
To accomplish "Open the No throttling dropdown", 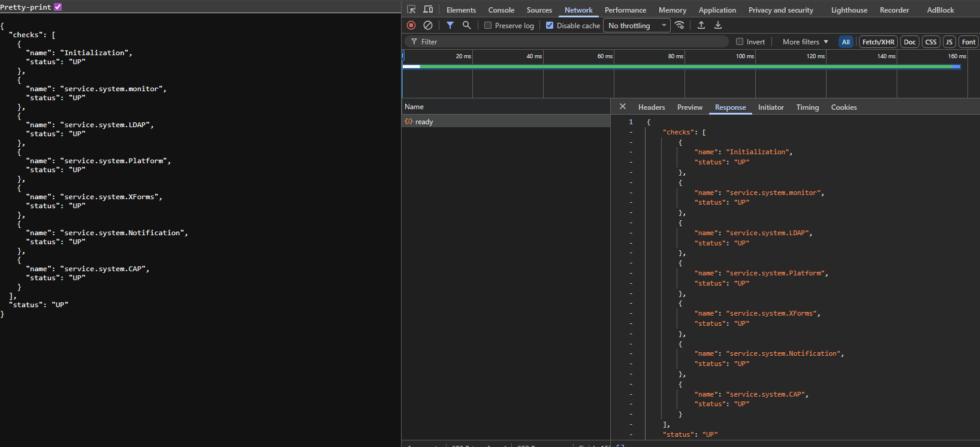I will (637, 26).
